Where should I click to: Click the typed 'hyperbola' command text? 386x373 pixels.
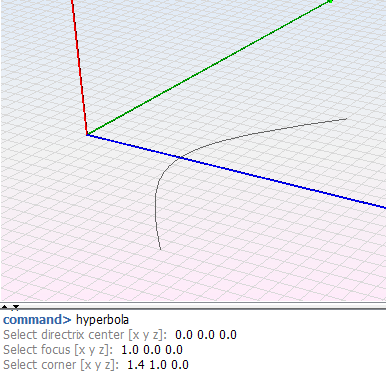click(x=102, y=320)
